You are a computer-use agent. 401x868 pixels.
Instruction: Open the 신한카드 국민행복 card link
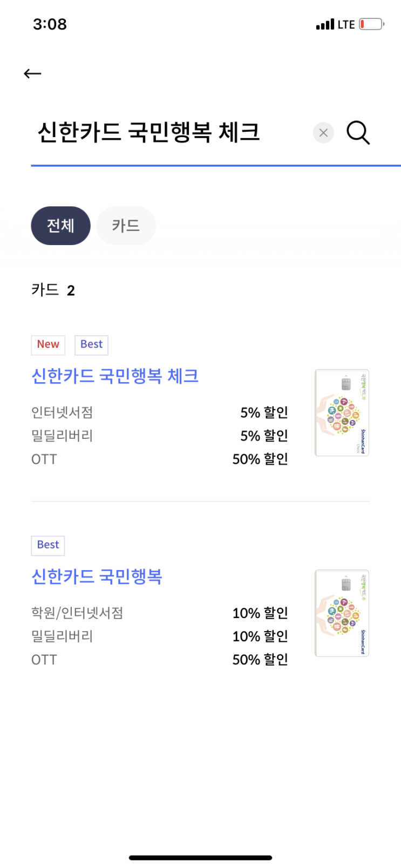coord(97,577)
